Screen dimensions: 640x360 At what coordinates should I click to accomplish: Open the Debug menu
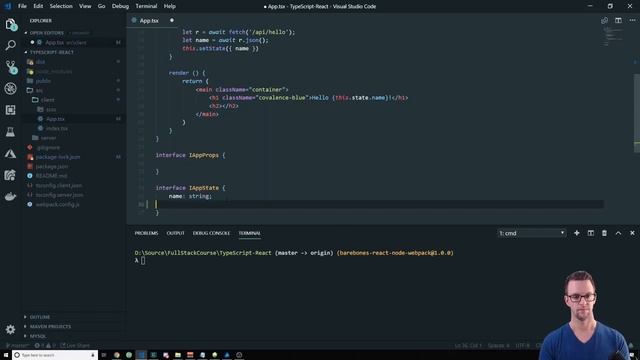pos(120,6)
